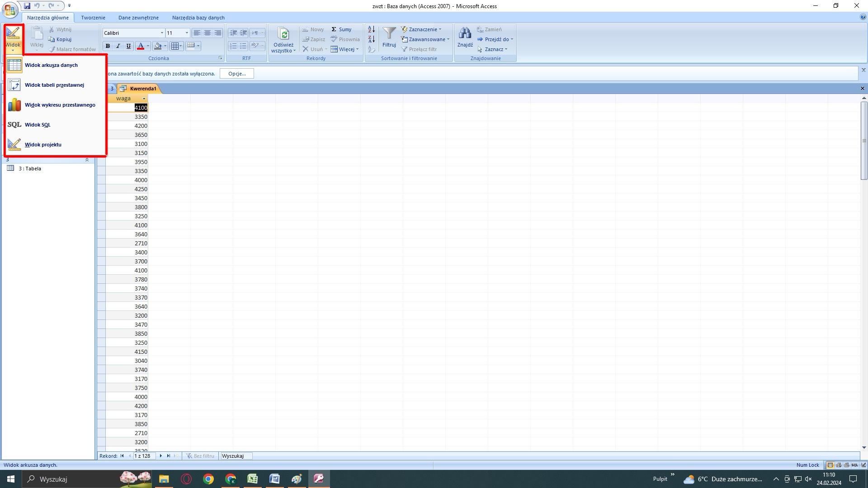Select the cell containing 4250
This screenshot has height=488, width=868.
tap(127, 189)
